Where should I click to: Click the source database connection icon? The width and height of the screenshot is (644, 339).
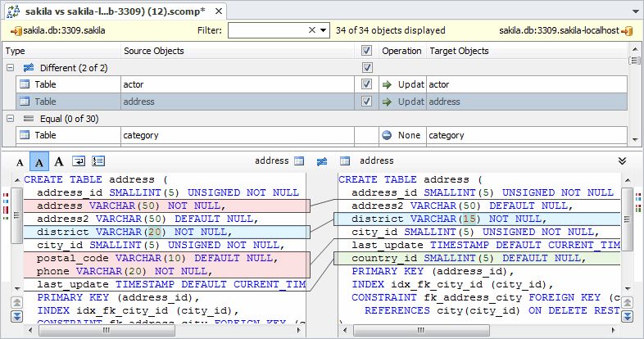[15, 30]
